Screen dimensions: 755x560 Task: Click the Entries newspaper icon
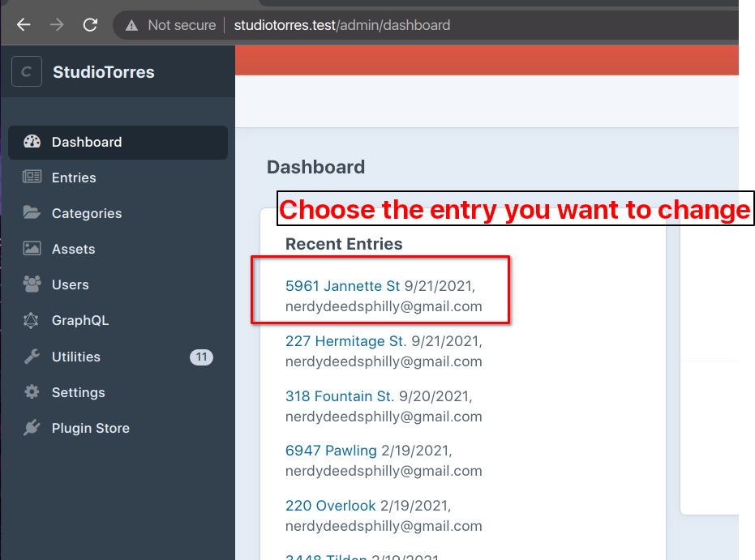(32, 177)
